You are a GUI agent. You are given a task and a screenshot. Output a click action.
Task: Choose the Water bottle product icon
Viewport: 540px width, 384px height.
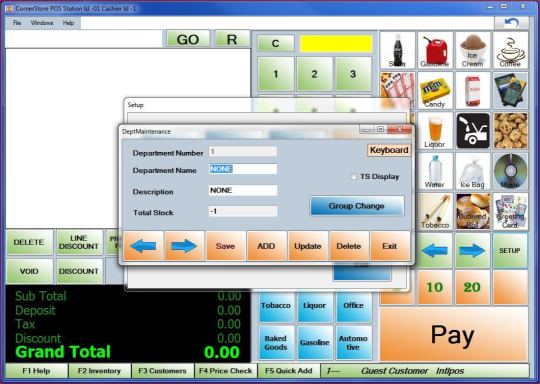(x=435, y=172)
